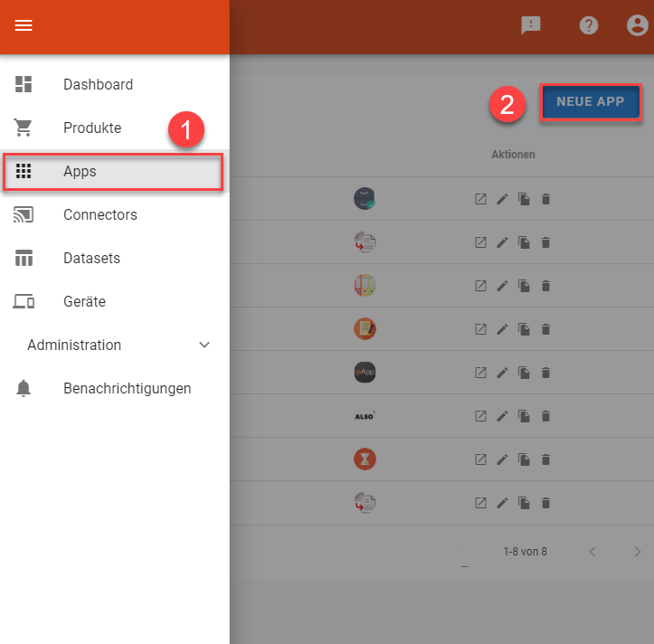Open Benachrichtigungen in the sidebar
Image resolution: width=654 pixels, height=644 pixels.
[115, 388]
